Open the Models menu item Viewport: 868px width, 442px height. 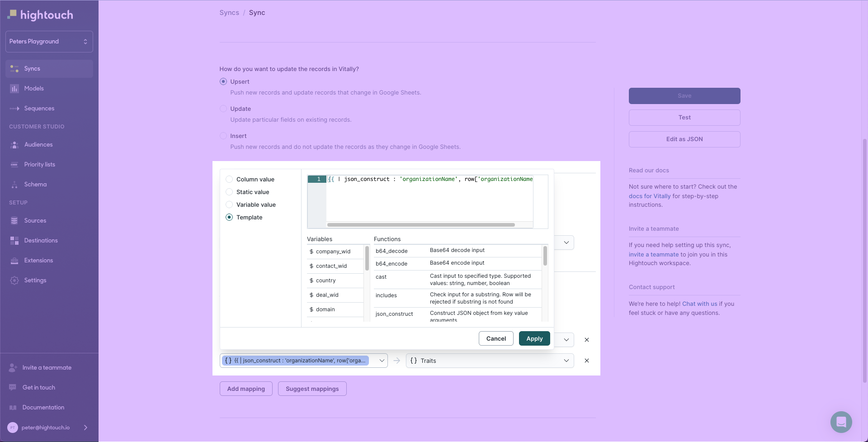(x=49, y=89)
